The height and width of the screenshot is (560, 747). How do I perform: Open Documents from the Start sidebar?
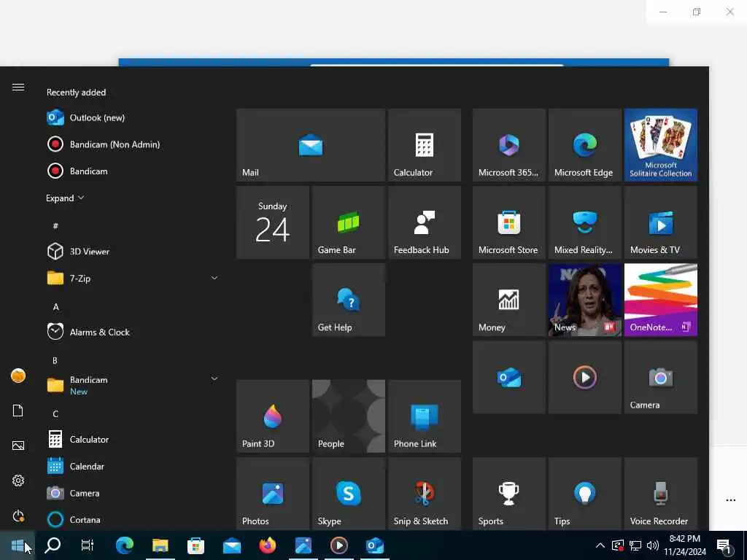(18, 411)
